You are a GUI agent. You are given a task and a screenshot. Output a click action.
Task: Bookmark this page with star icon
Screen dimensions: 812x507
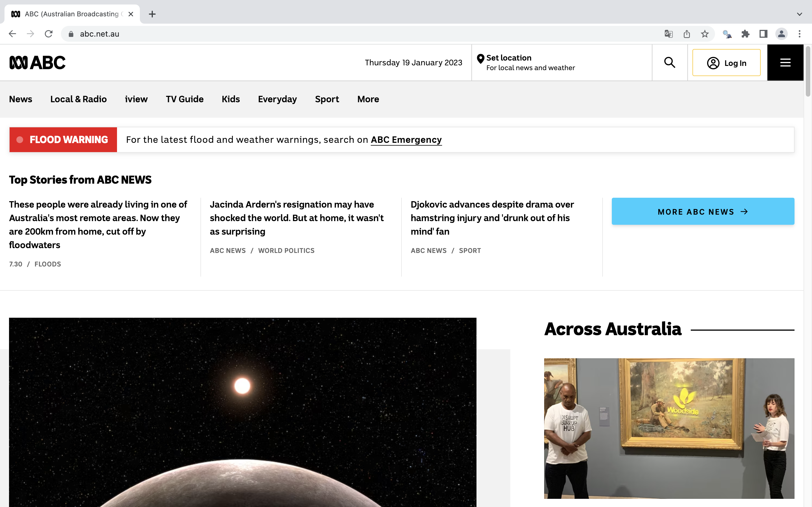[x=705, y=34]
